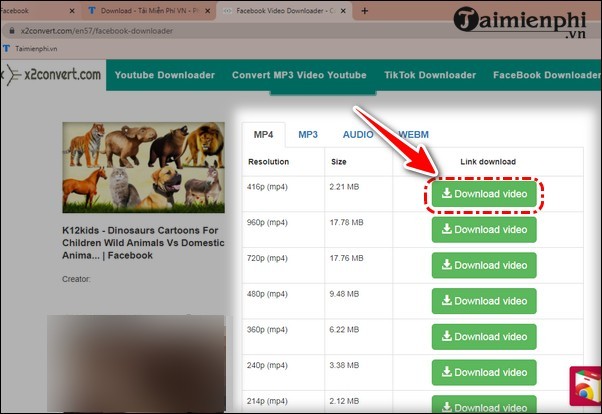Viewport: 602px width, 414px height.
Task: Click the K12kids video title text
Action: coord(143,243)
